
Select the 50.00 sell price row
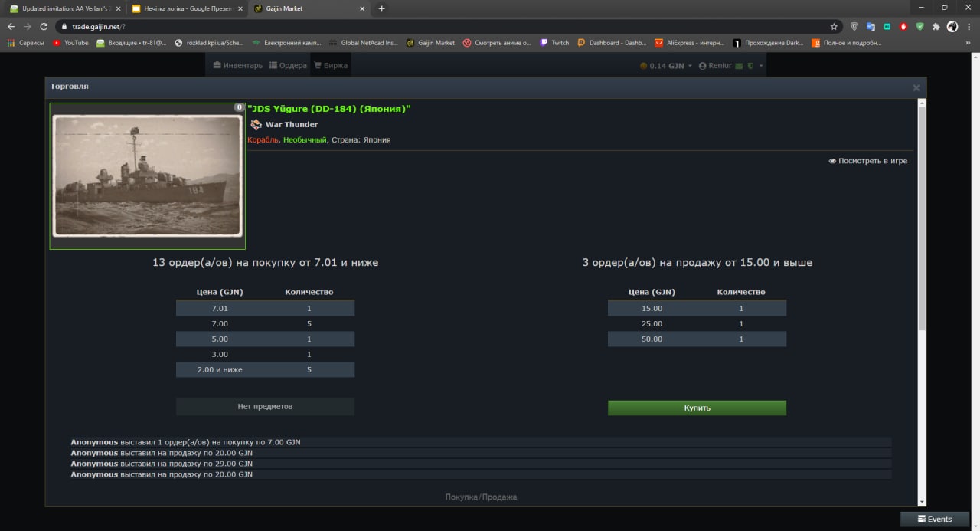click(x=697, y=339)
